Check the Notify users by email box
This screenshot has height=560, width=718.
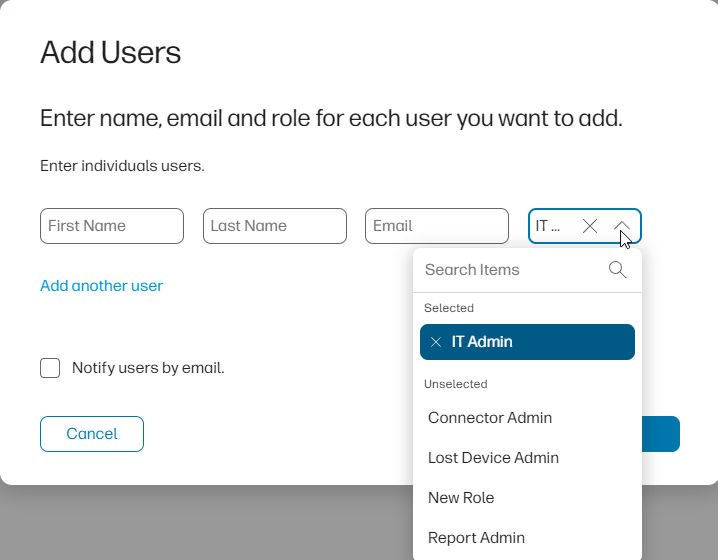50,368
